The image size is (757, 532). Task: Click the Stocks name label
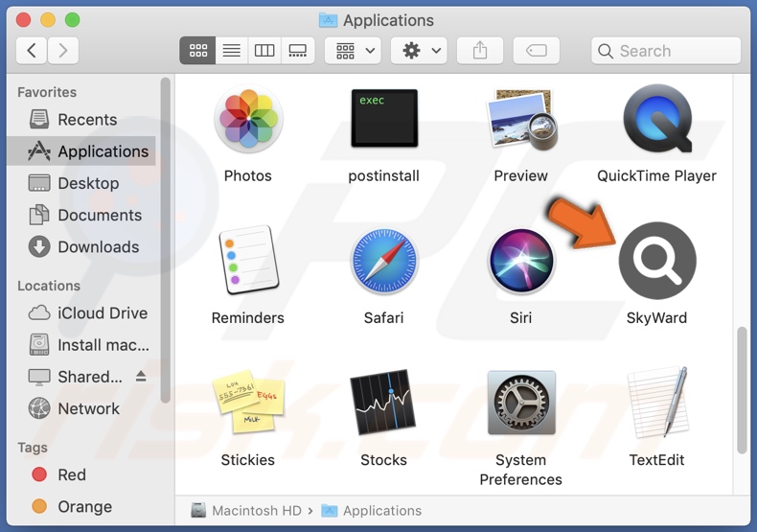384,459
